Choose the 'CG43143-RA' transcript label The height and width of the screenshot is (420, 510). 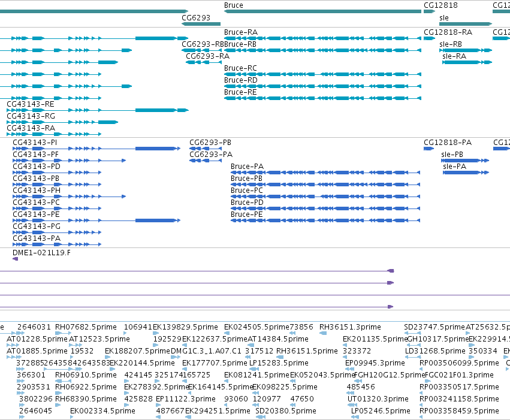click(31, 128)
